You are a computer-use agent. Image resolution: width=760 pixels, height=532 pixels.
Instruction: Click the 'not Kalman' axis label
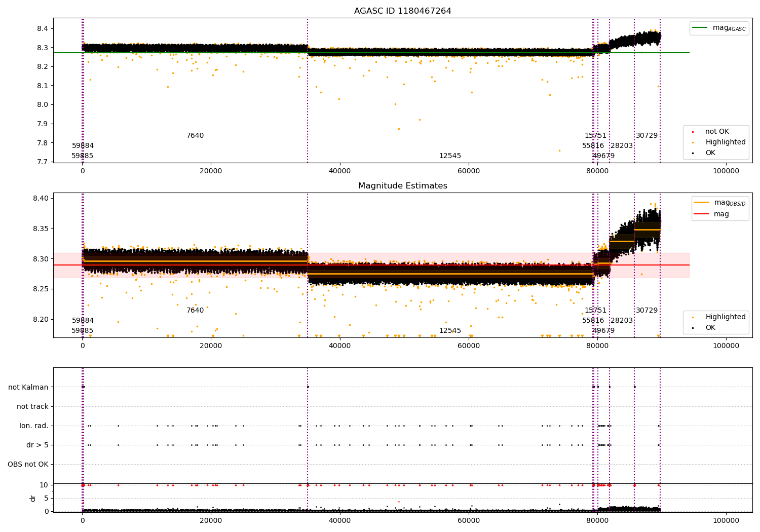click(28, 387)
